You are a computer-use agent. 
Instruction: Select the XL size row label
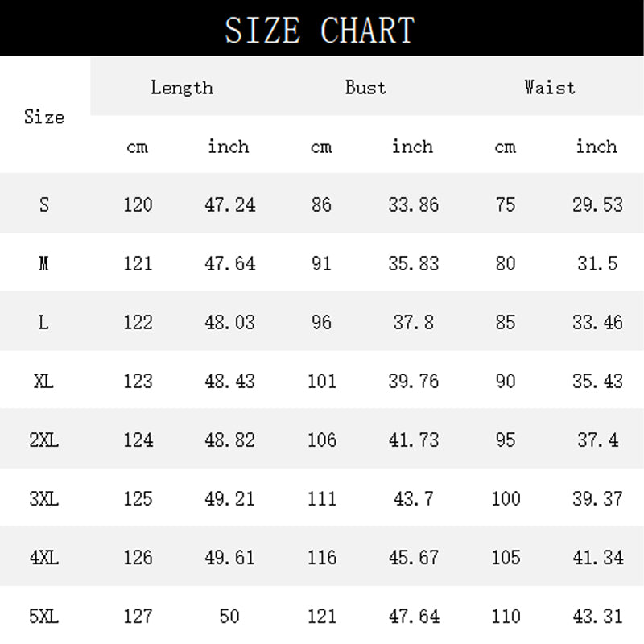coord(44,381)
